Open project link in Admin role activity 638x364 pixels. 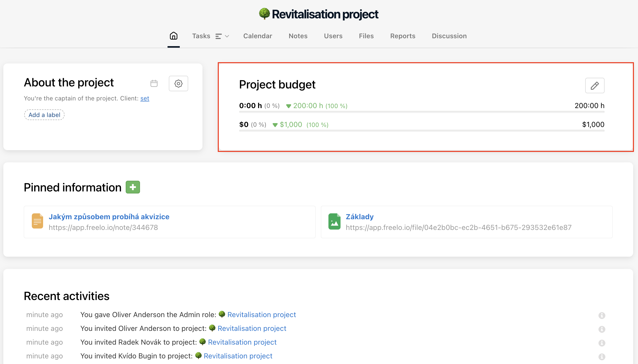click(261, 315)
